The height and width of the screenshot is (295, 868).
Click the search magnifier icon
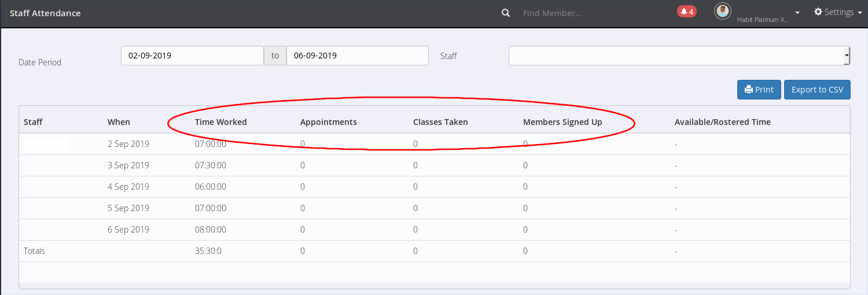point(506,13)
